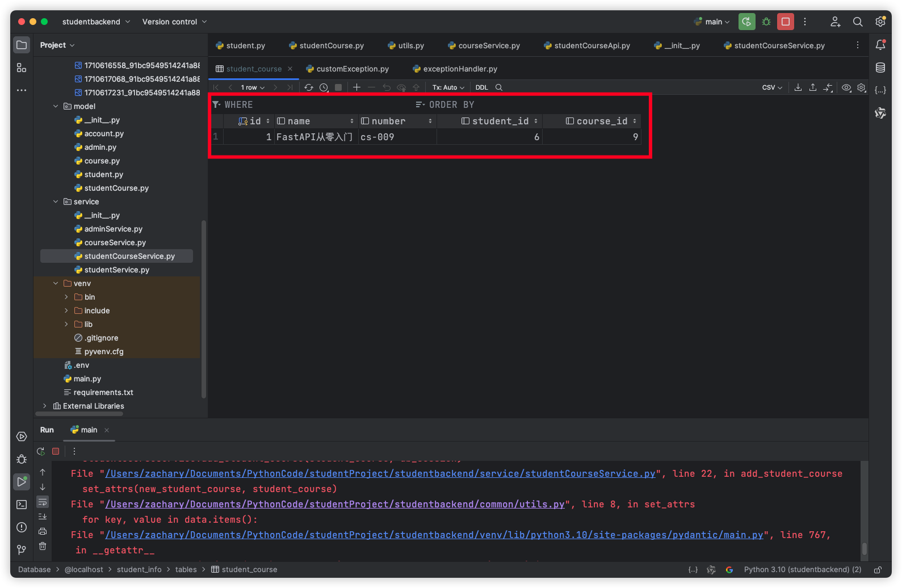Switch to the exceptionHandler.py editor tab
The width and height of the screenshot is (902, 588).
(459, 69)
